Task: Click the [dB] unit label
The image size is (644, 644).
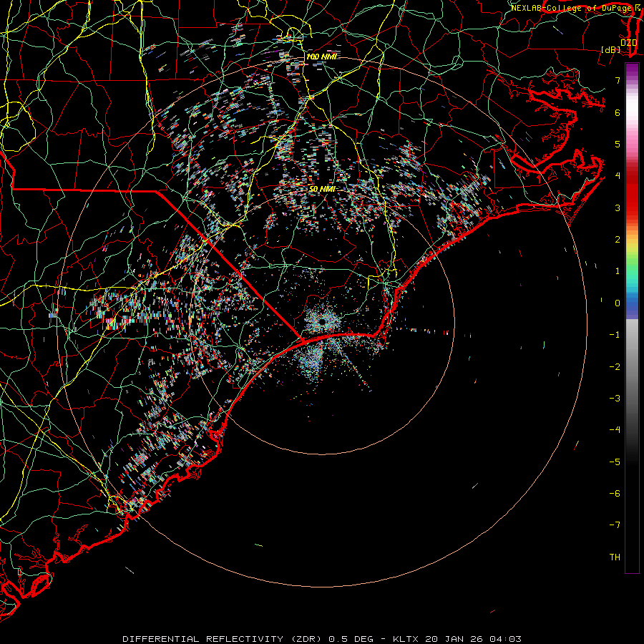Action: pos(611,49)
